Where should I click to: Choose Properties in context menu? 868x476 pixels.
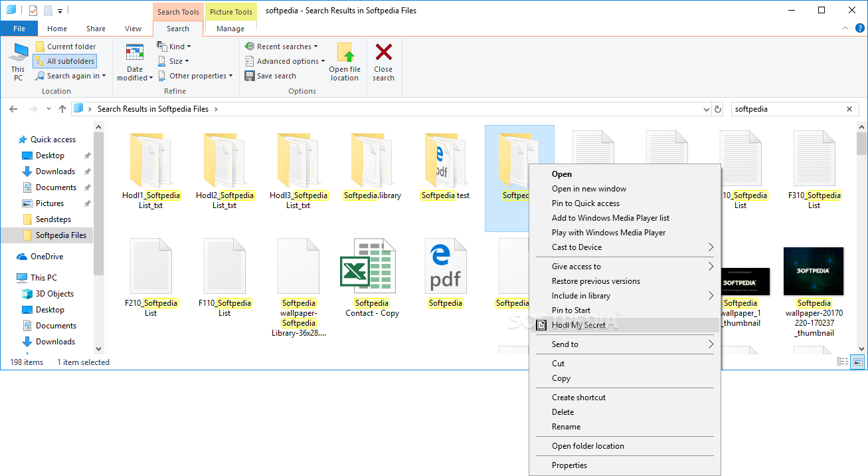point(569,465)
